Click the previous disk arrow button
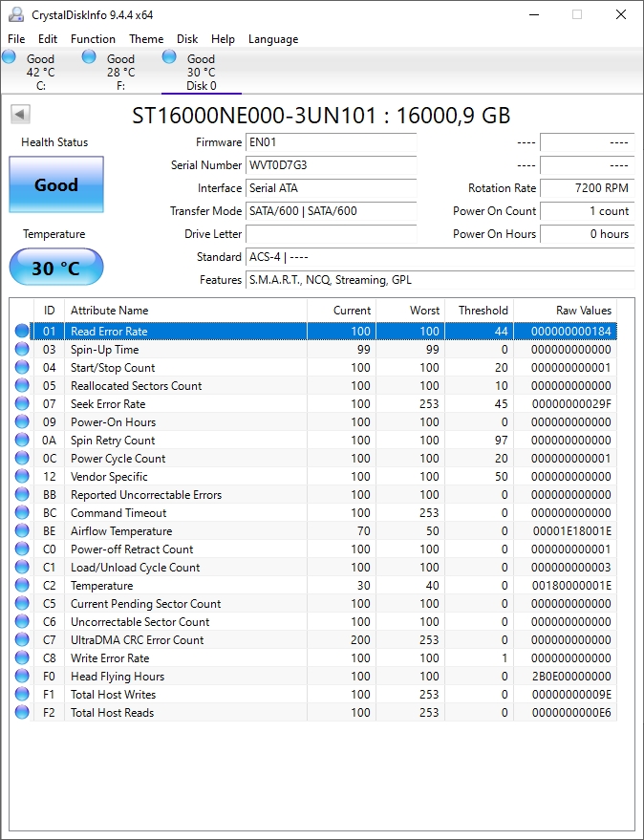Viewport: 644px width, 840px height. tap(20, 115)
